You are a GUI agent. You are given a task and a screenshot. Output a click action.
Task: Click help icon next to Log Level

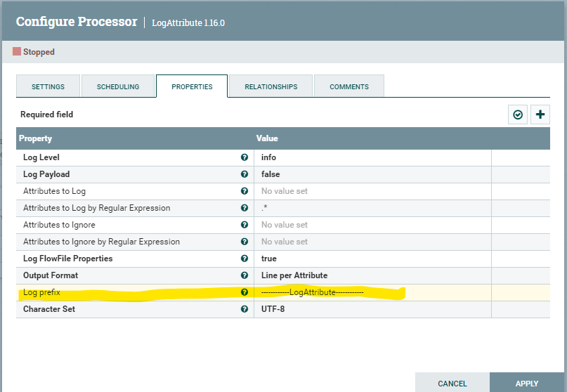tap(245, 157)
